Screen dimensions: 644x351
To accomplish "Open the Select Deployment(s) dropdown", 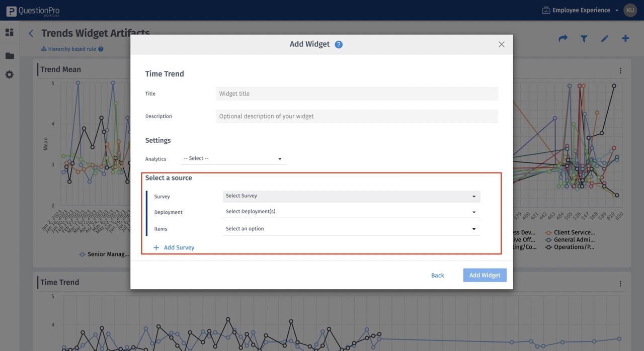I will coord(351,212).
